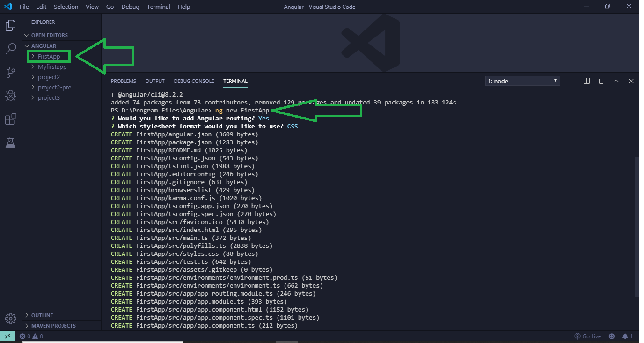The width and height of the screenshot is (644, 343).
Task: Open the Terminal menu
Action: click(x=158, y=7)
